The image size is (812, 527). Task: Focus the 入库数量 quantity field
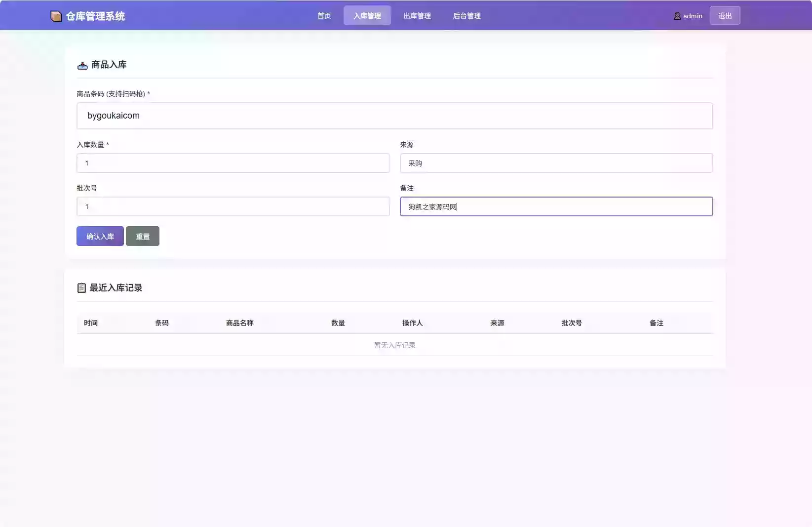tap(233, 163)
